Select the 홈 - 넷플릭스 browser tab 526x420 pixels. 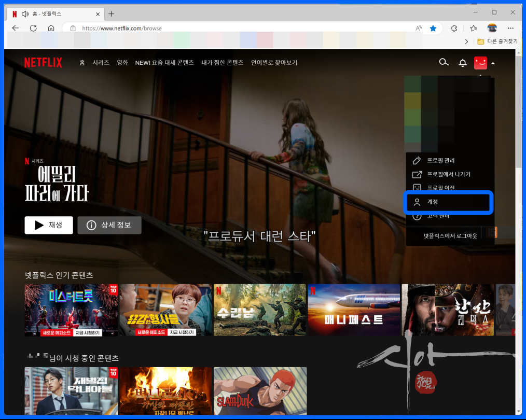pyautogui.click(x=56, y=14)
